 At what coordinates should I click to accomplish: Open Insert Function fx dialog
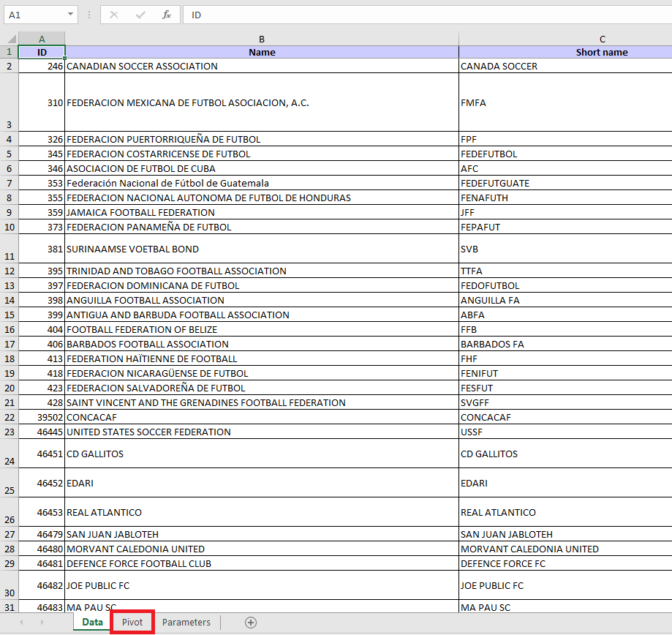tap(167, 15)
